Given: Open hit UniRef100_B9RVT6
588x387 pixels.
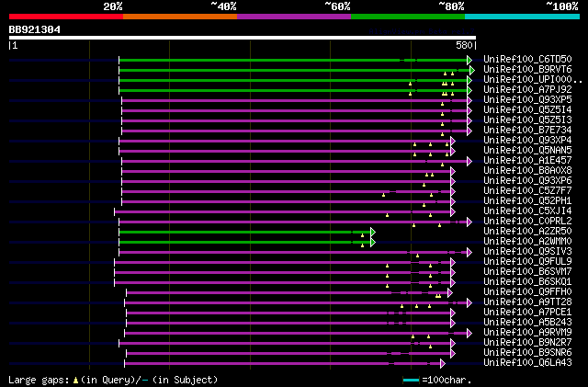Looking at the screenshot, I should pyautogui.click(x=527, y=70).
